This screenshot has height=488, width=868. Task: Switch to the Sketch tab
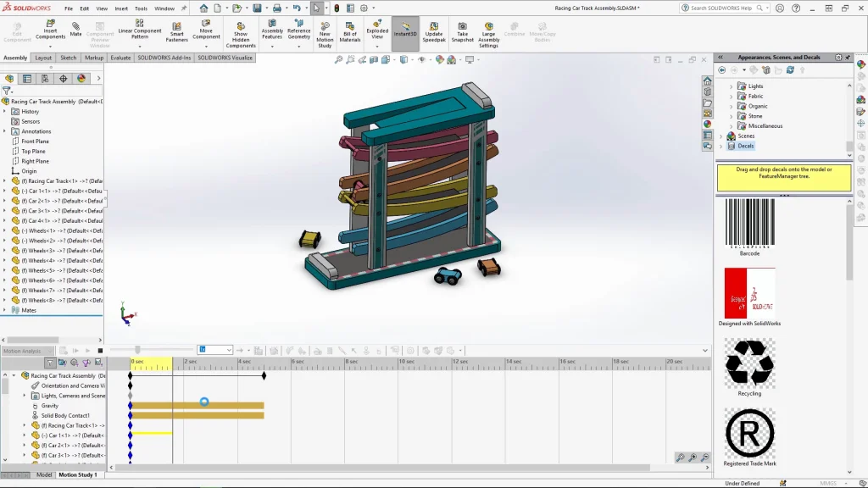[x=68, y=58]
